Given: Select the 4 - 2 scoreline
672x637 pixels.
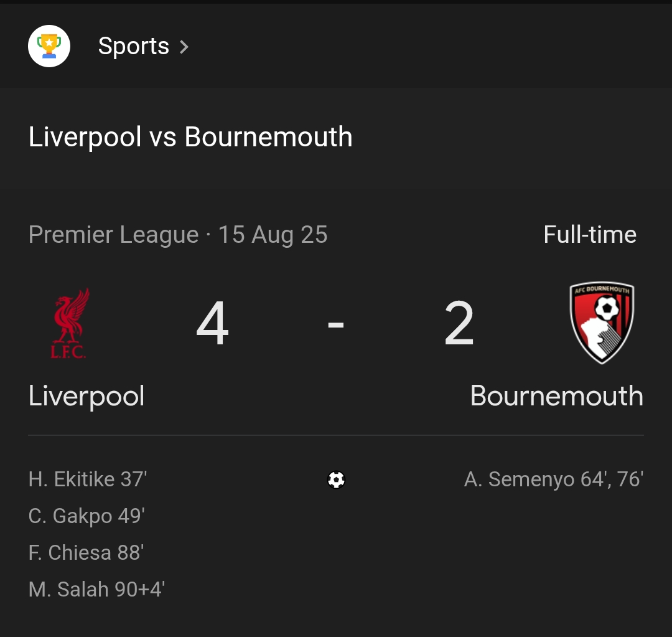Looking at the screenshot, I should (336, 323).
